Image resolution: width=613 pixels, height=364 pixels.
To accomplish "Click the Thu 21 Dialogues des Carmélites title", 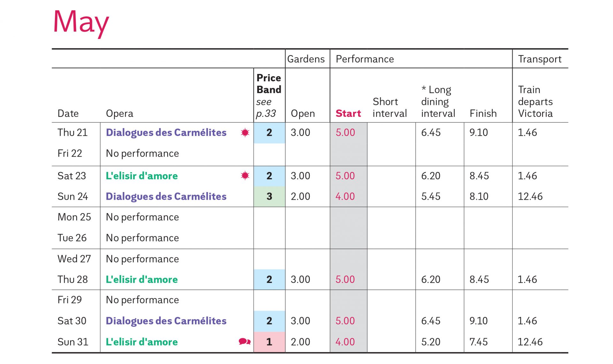I will click(166, 132).
